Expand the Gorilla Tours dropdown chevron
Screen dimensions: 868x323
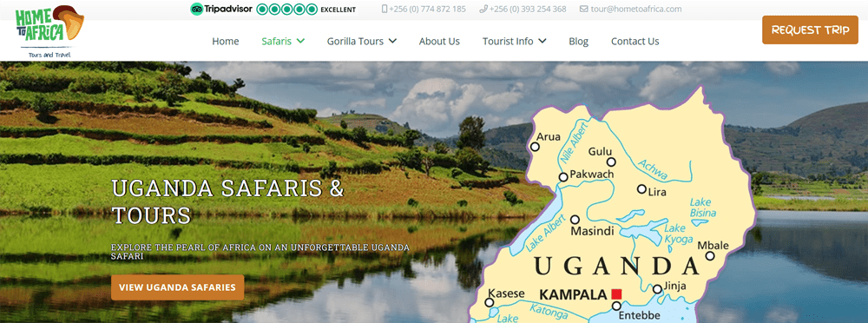point(392,41)
